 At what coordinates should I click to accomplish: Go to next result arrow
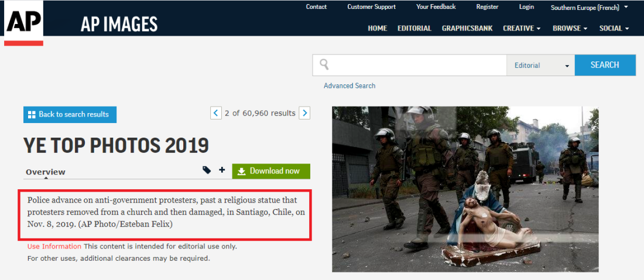click(x=304, y=112)
